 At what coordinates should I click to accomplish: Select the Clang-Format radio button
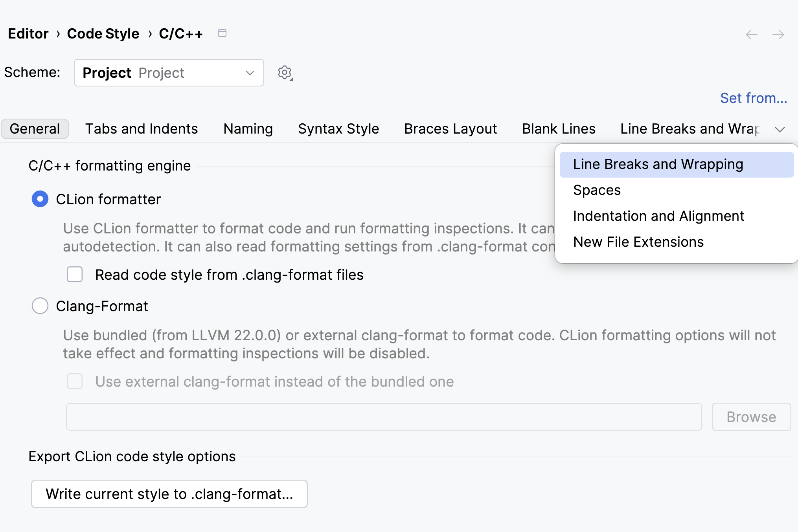coord(40,306)
